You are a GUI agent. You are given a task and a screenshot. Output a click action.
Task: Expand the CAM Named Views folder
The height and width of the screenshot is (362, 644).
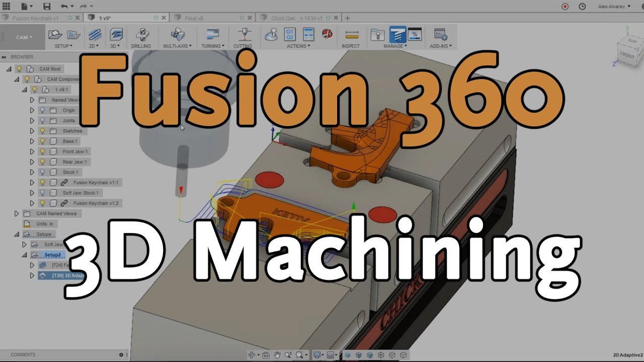pos(17,213)
